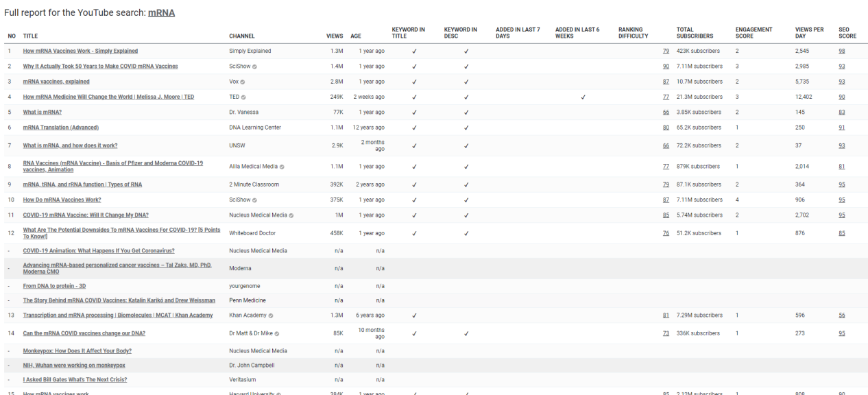Image resolution: width=868 pixels, height=395 pixels.
Task: Open the 'What is mRNA?' video link
Action: pyautogui.click(x=43, y=112)
